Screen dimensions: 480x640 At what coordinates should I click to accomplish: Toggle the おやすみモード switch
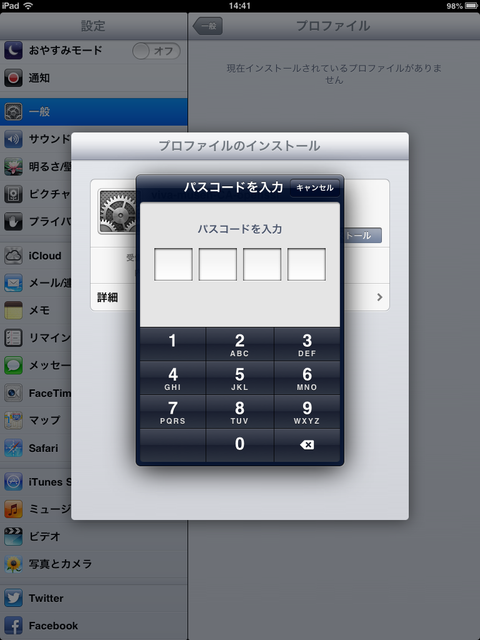pyautogui.click(x=156, y=51)
